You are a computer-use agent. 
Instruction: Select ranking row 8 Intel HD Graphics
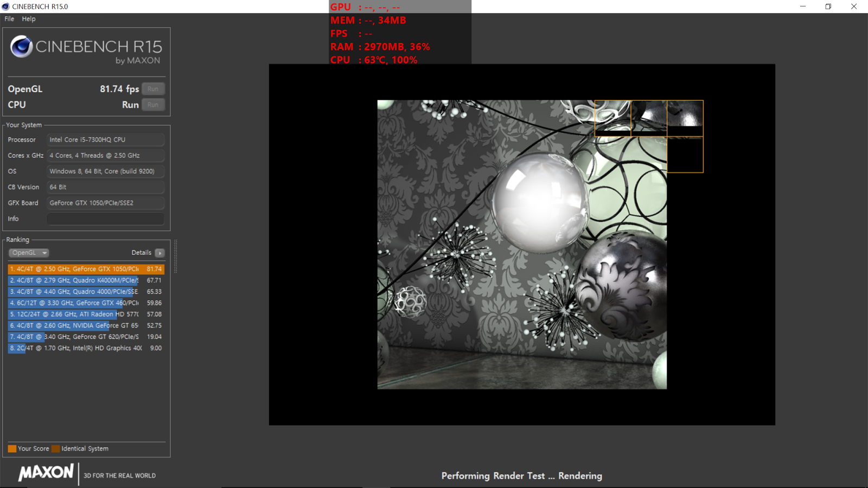pos(86,348)
